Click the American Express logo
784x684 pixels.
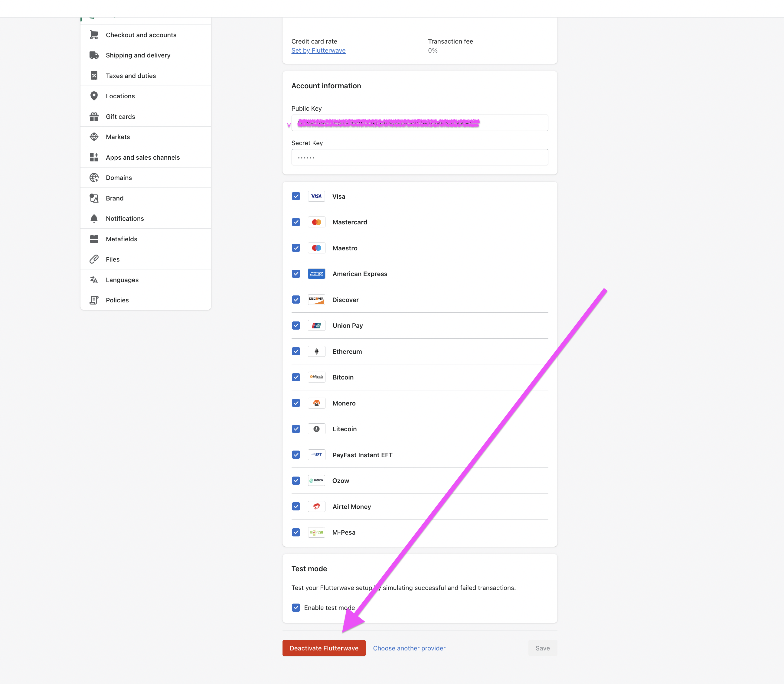point(316,274)
